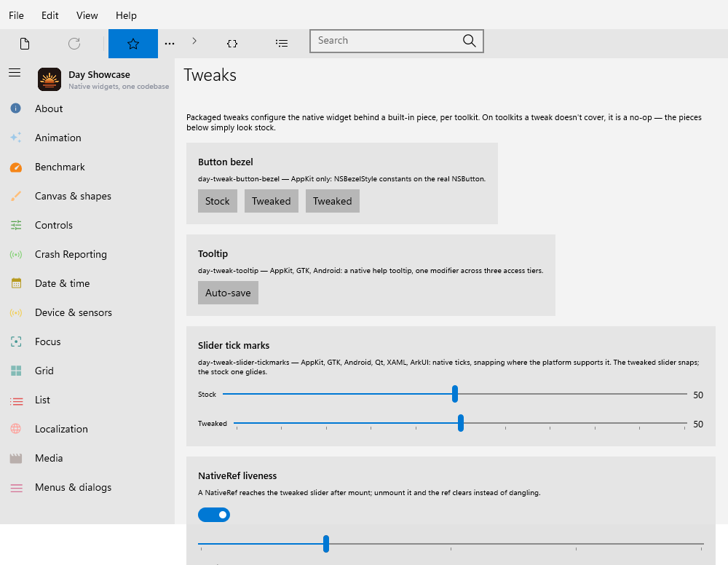This screenshot has width=728, height=565.
Task: Click the Menus & dialogs icon
Action: coord(16,488)
